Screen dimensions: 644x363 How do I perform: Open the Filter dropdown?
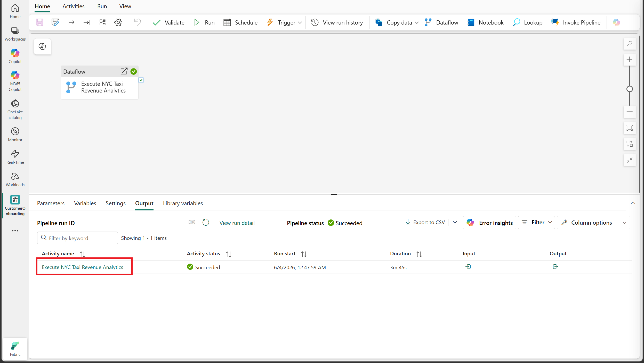[536, 223]
